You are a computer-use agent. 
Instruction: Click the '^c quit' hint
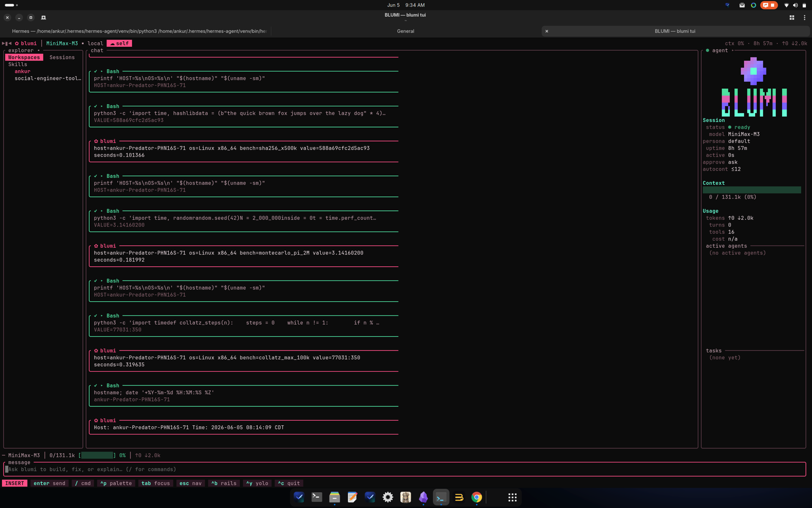click(289, 484)
